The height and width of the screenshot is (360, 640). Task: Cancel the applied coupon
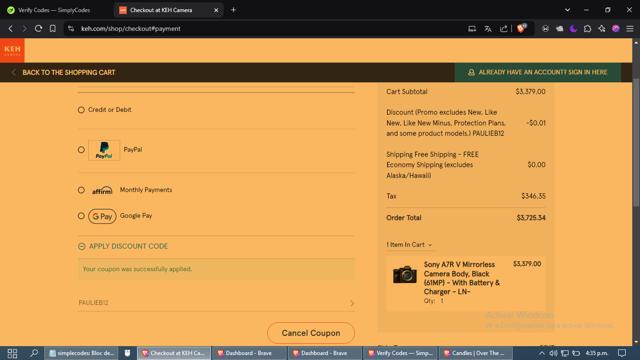tap(311, 333)
